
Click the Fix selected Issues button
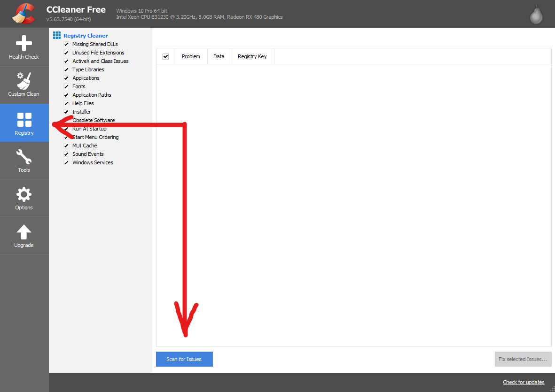(x=523, y=359)
